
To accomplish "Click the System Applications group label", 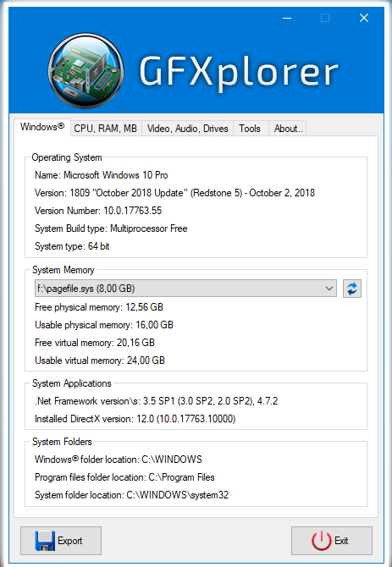I will [x=72, y=383].
